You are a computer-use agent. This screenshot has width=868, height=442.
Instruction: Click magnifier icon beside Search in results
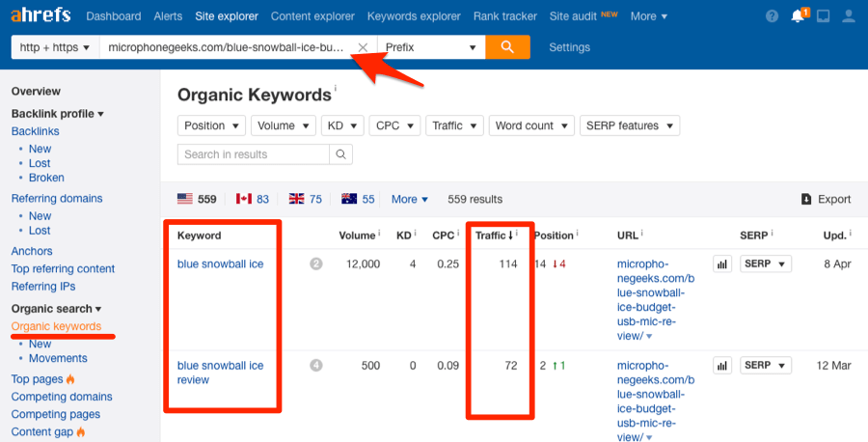(x=341, y=154)
